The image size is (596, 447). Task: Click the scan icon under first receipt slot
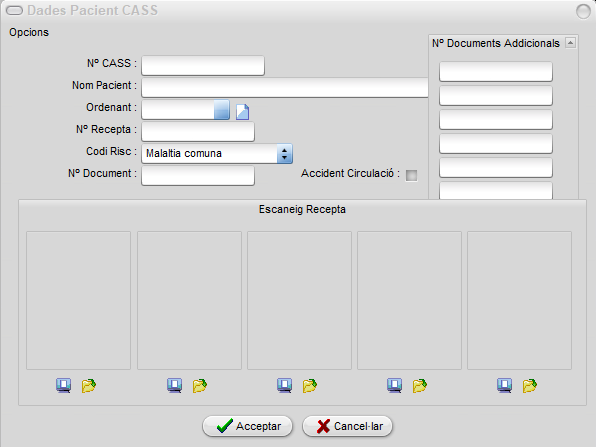63,385
